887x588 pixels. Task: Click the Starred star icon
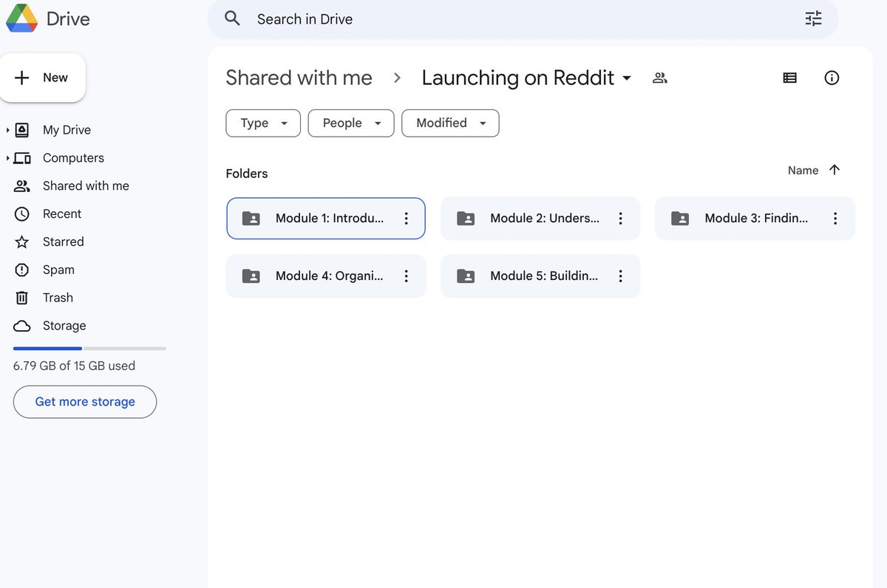pyautogui.click(x=22, y=242)
